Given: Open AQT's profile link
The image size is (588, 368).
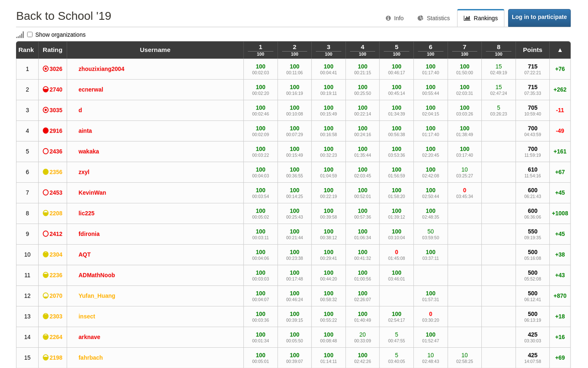Looking at the screenshot, I should click(85, 254).
